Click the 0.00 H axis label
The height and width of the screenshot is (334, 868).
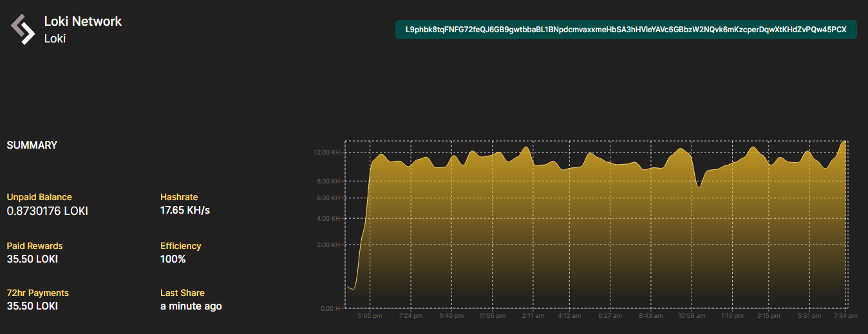[x=330, y=308]
